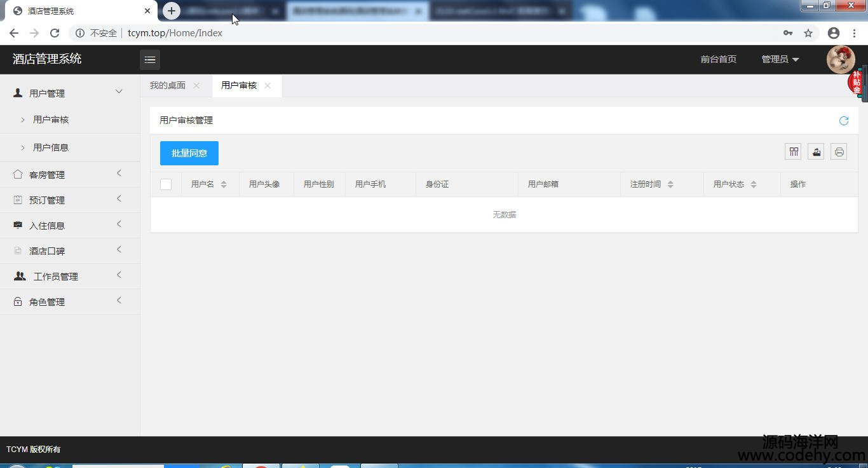Close the 用户审核 tab
The height and width of the screenshot is (468, 868).
[268, 86]
